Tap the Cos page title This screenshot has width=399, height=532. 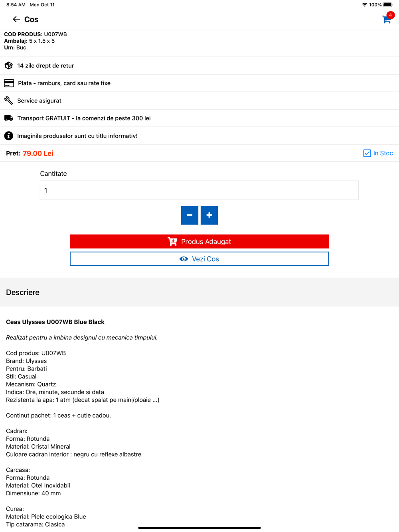31,20
